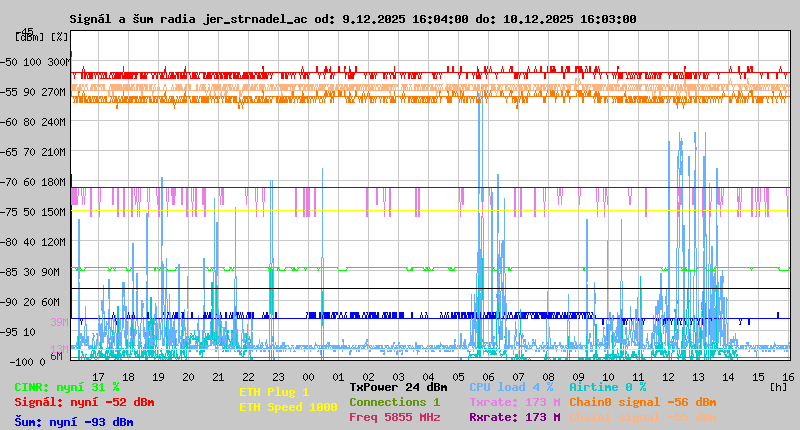
Task: Click the 'Signál: nyní -52 dBm' legend entry
Action: click(x=84, y=402)
